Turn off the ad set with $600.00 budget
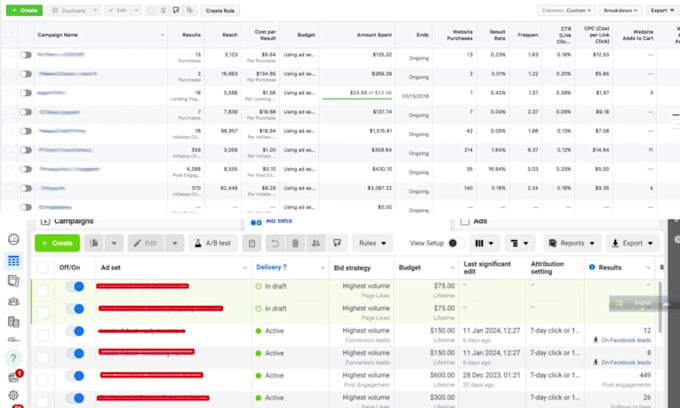 75,375
